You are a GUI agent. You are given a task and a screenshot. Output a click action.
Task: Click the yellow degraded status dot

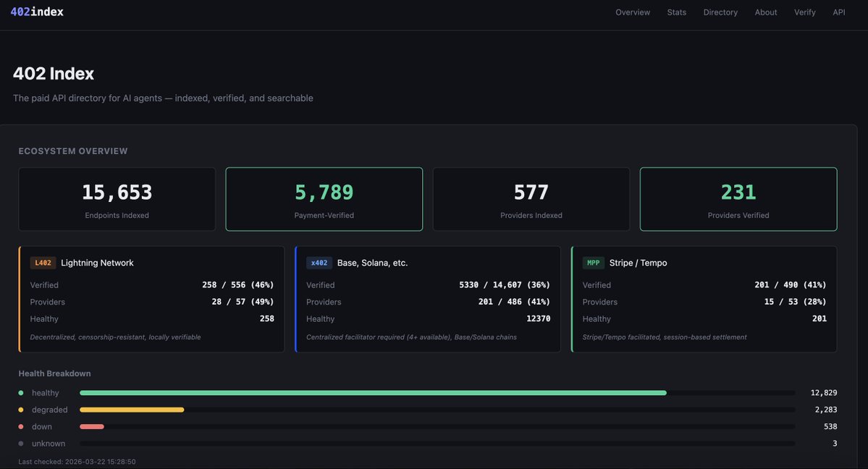pos(21,410)
